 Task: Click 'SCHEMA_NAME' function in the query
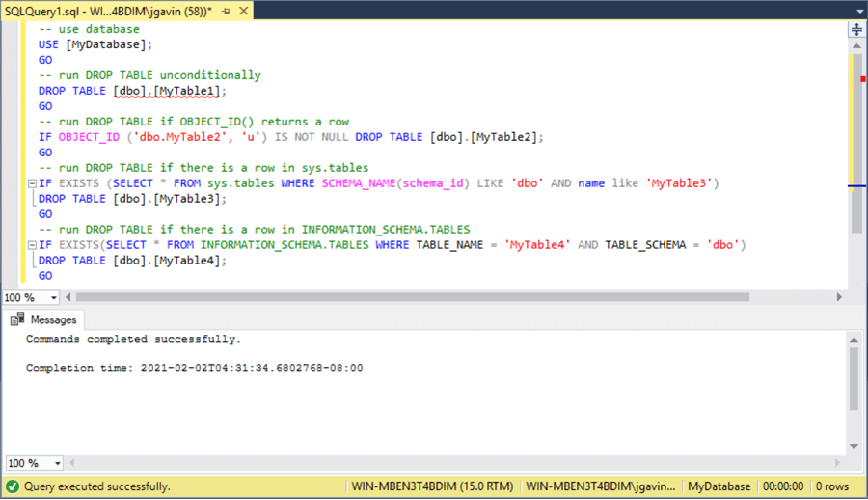[x=359, y=183]
